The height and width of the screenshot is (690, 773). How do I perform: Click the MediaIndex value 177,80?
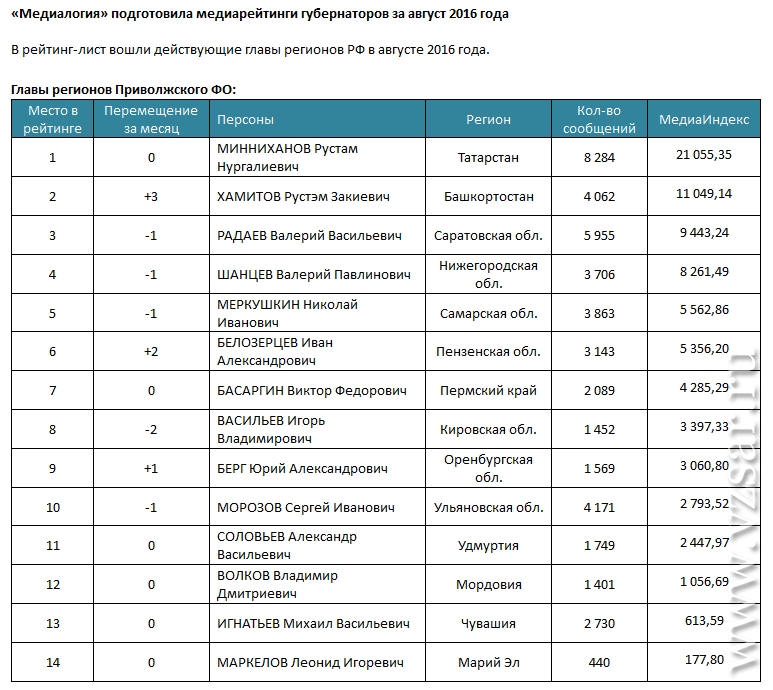[704, 659]
